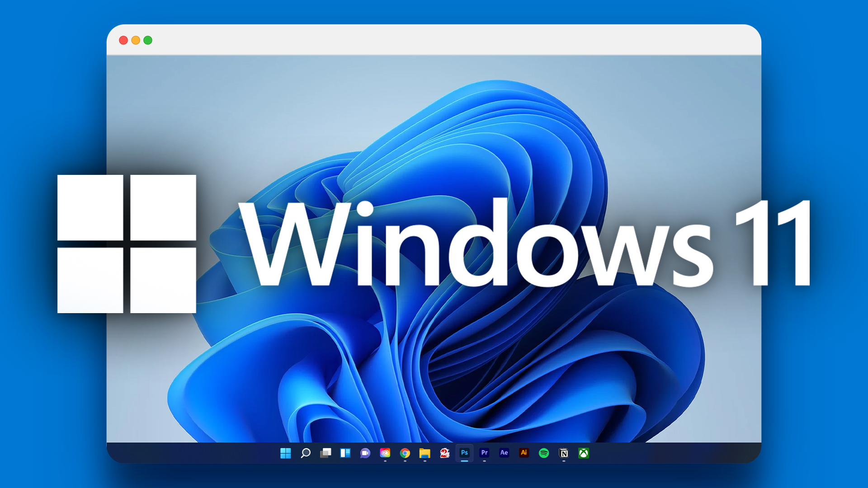The height and width of the screenshot is (488, 868).
Task: Open Windows Search
Action: click(x=306, y=453)
